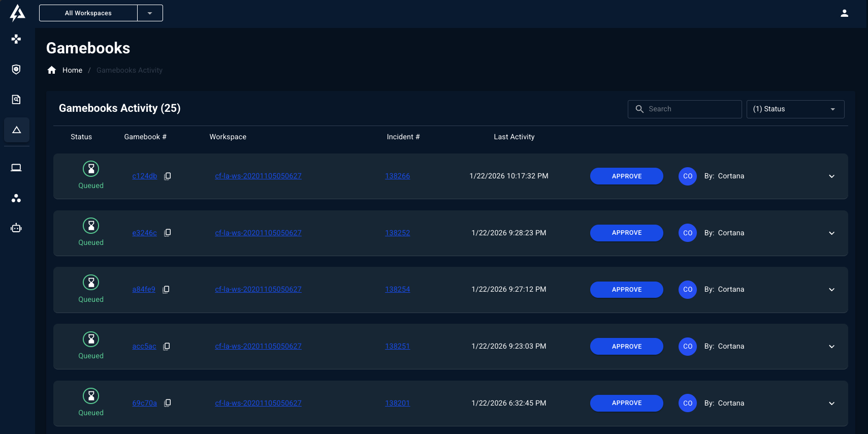Copy gamebook ID e3246c

point(167,233)
